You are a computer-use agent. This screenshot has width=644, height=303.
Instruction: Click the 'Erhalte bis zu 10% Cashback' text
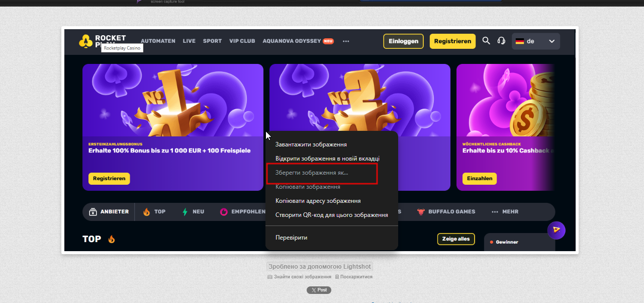pyautogui.click(x=508, y=150)
